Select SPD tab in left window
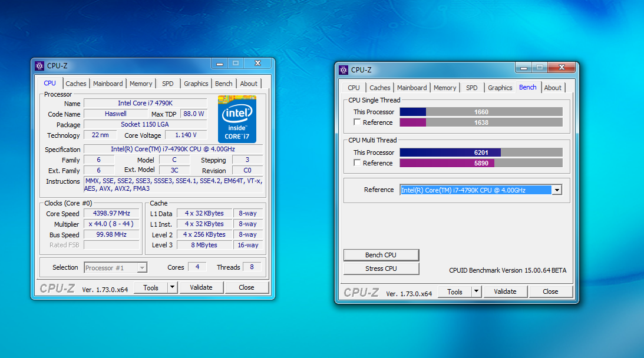This screenshot has width=644, height=358. (167, 84)
